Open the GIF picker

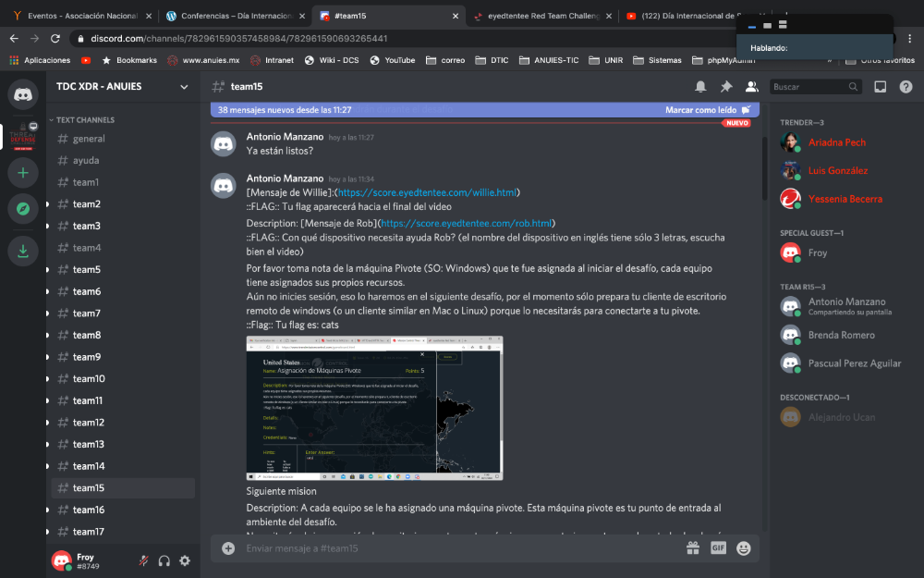click(x=718, y=547)
